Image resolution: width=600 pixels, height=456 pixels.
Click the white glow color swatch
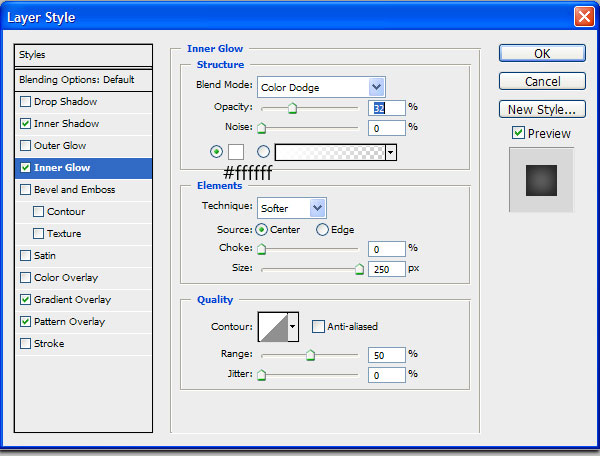[236, 152]
